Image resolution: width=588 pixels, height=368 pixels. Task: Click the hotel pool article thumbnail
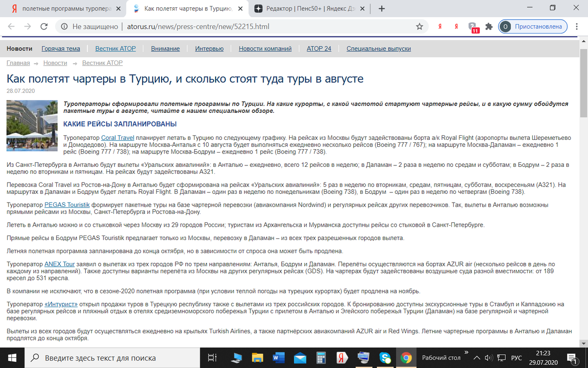coord(32,125)
